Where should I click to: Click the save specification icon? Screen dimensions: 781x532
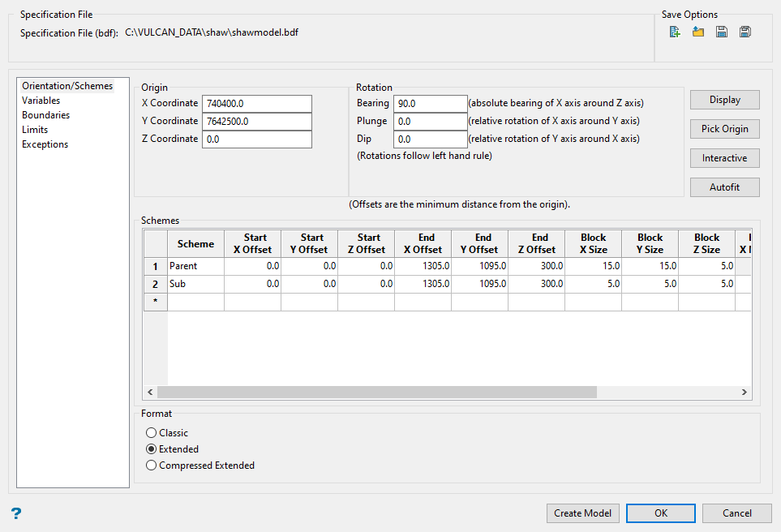click(x=721, y=32)
